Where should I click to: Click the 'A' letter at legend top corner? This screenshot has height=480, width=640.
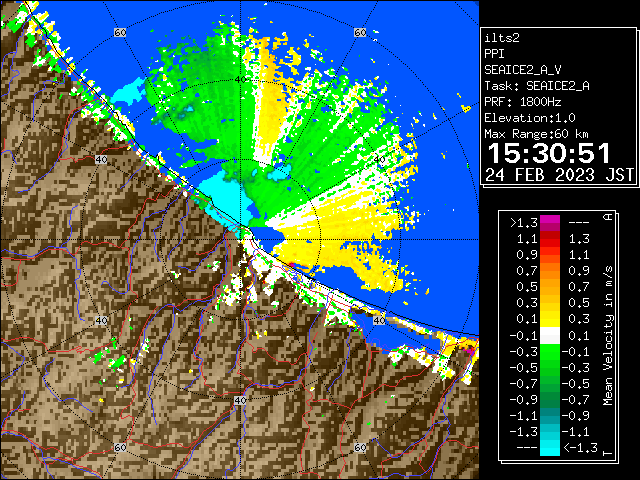click(608, 217)
